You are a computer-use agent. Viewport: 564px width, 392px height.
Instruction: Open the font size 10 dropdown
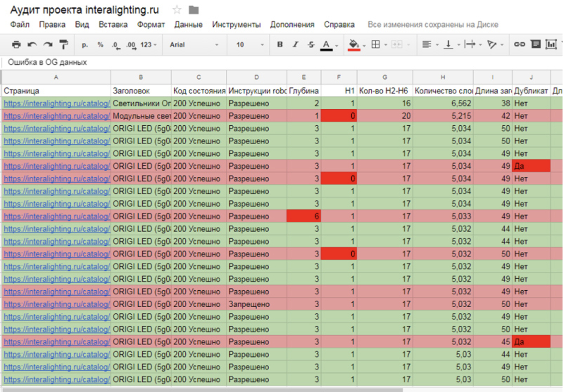click(249, 45)
